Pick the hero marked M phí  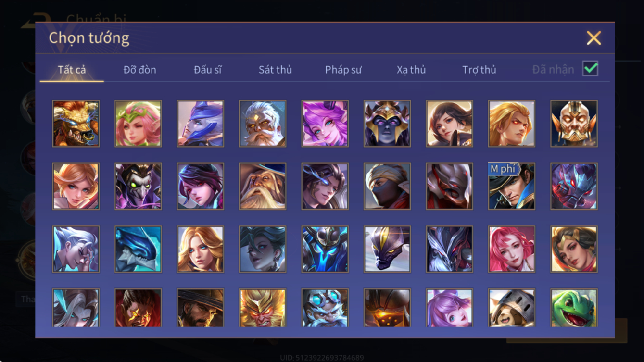point(512,187)
